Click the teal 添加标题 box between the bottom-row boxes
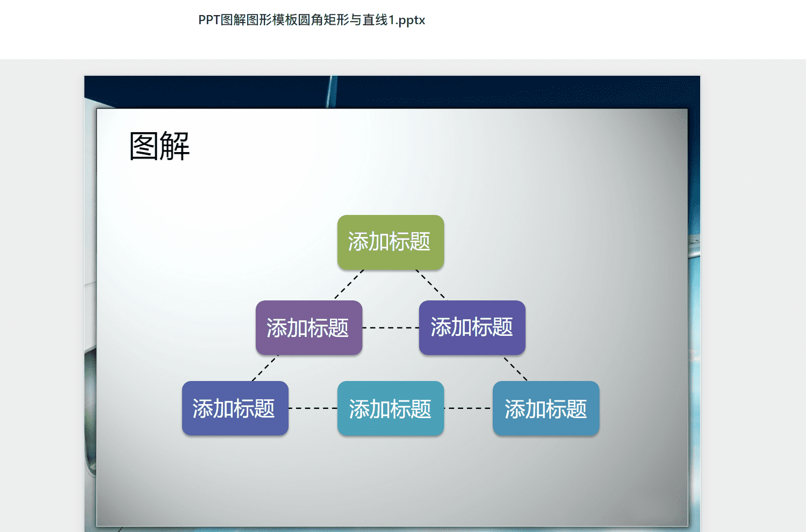 (x=391, y=408)
